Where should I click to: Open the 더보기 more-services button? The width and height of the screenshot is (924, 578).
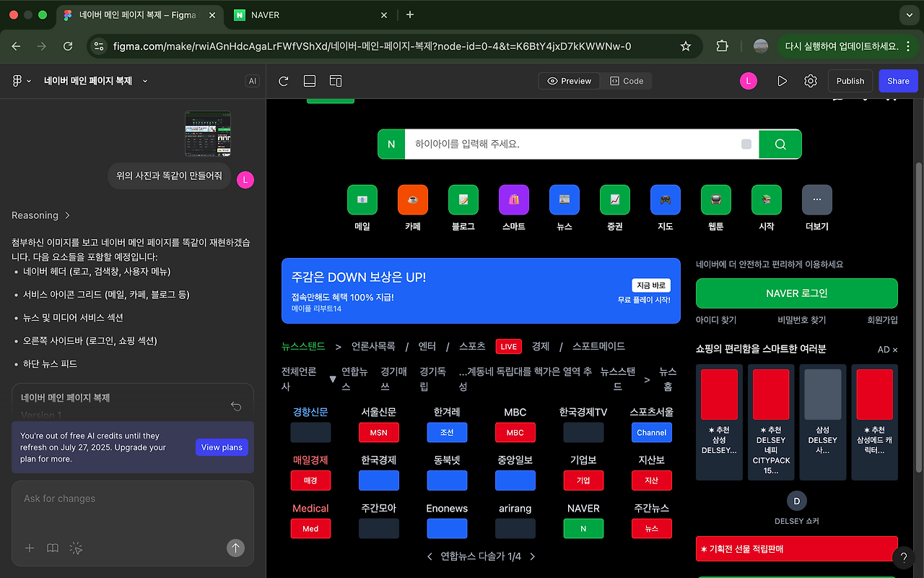(x=817, y=200)
